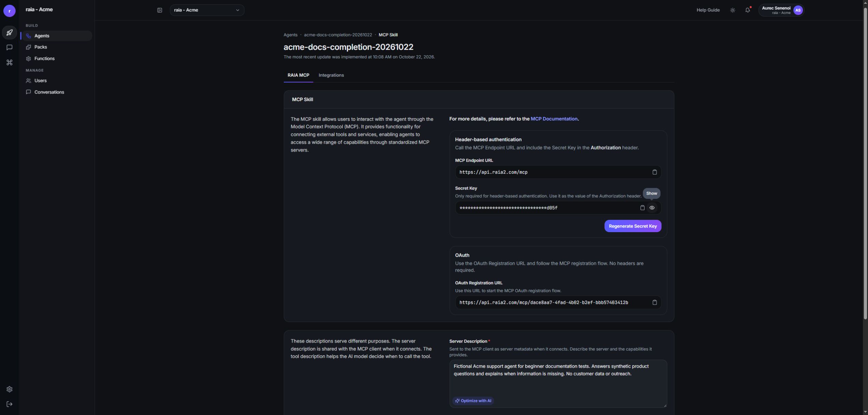The height and width of the screenshot is (415, 868).
Task: Click the purple raia workspace avatar
Action: coord(9,11)
